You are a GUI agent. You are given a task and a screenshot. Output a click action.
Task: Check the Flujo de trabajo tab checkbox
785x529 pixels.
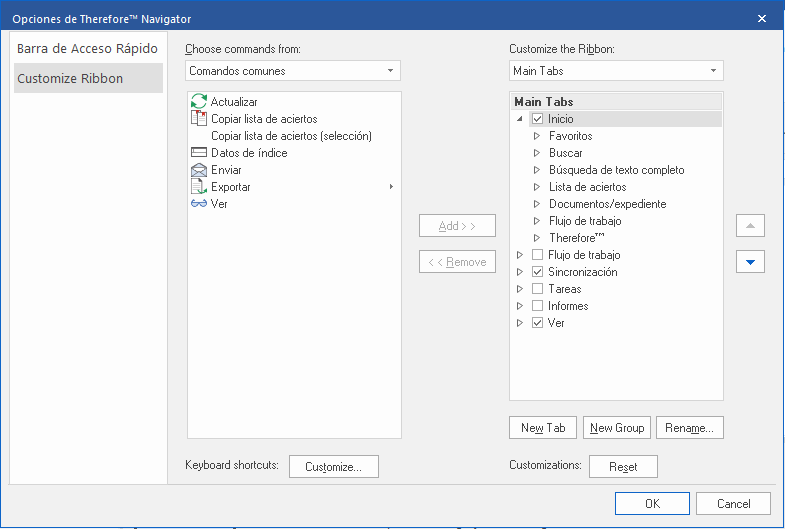pos(537,255)
